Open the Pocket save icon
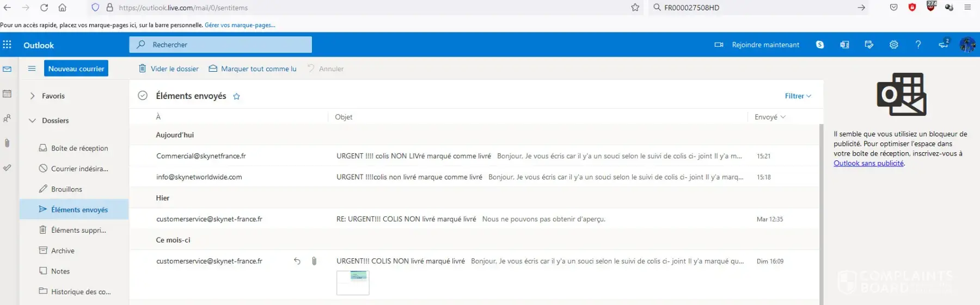The image size is (980, 305). coord(893,7)
